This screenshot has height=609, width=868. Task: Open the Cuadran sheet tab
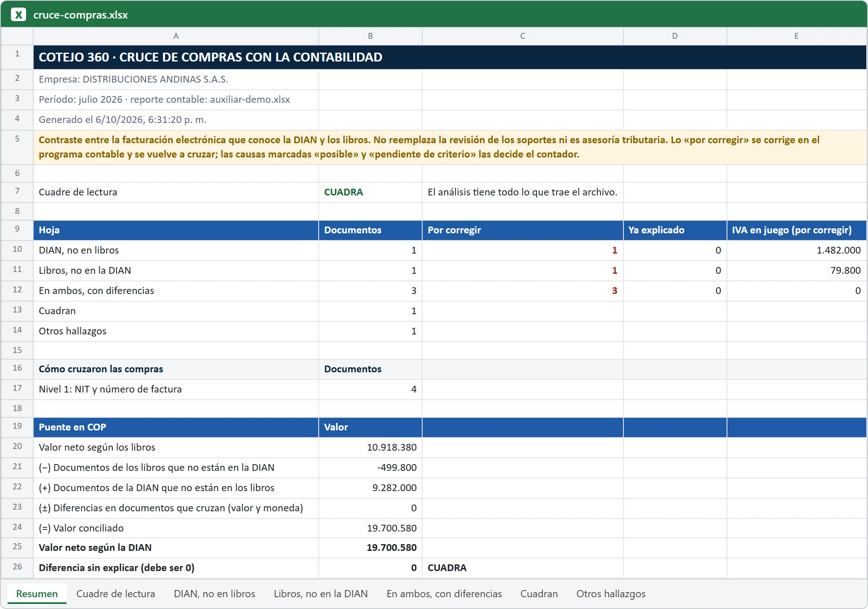(539, 594)
